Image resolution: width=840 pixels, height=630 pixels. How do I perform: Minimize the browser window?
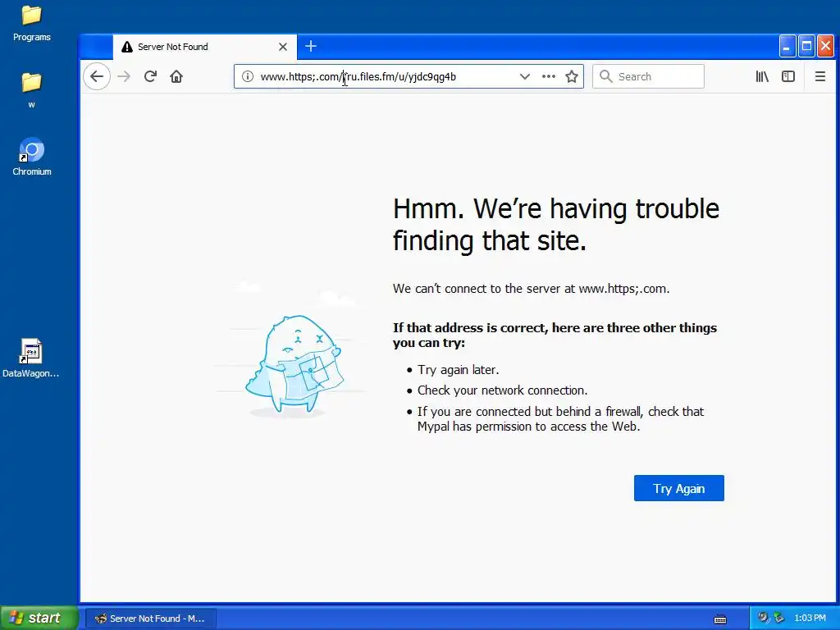point(787,47)
